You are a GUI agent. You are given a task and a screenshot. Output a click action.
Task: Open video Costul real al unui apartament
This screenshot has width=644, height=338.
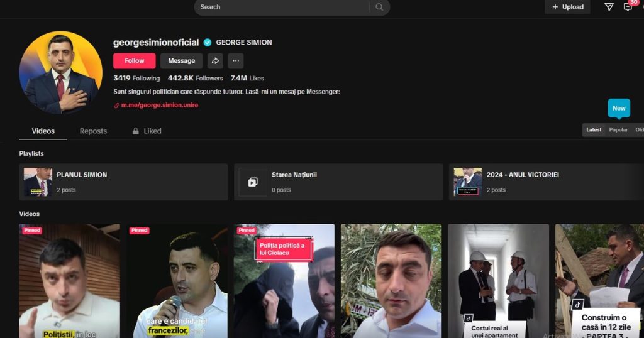pos(498,281)
